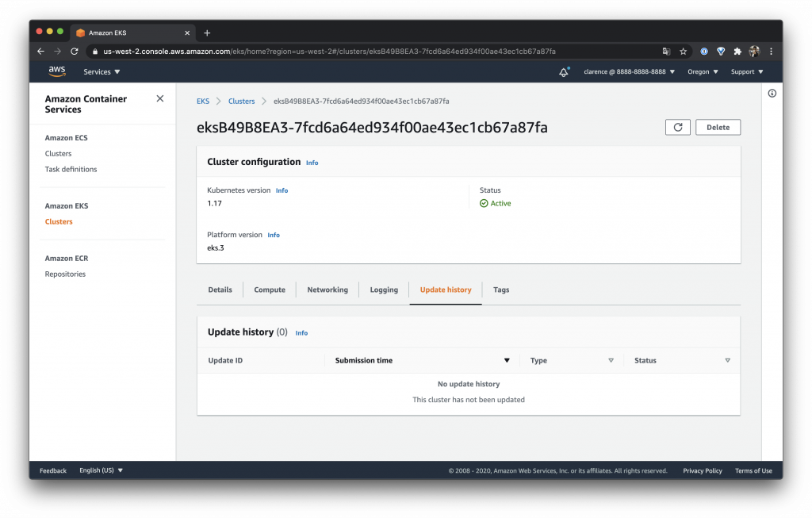The image size is (812, 518).
Task: Open the Extensions puzzle icon
Action: [737, 52]
